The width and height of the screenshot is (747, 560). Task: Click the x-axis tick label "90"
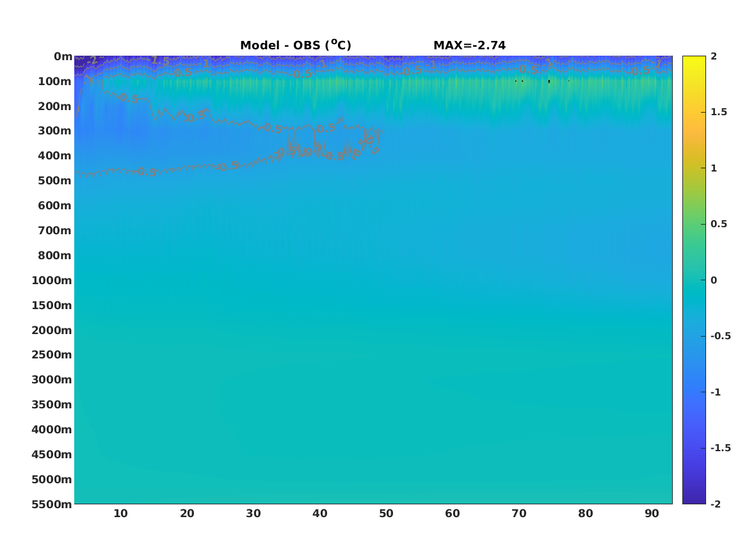tap(652, 513)
